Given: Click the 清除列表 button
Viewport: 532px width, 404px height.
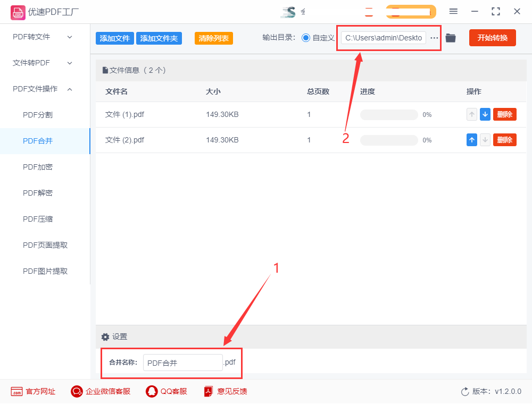Looking at the screenshot, I should pos(214,38).
